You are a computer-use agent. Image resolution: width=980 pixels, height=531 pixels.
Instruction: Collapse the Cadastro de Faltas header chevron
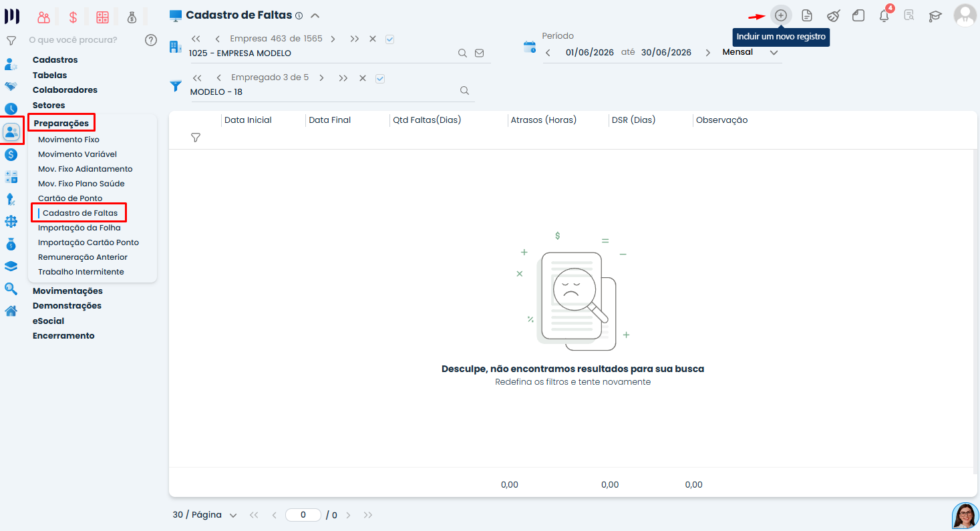pos(315,15)
